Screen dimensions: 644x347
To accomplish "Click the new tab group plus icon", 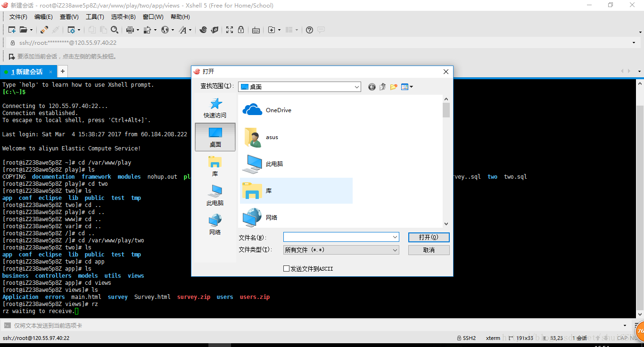I will [x=272, y=30].
